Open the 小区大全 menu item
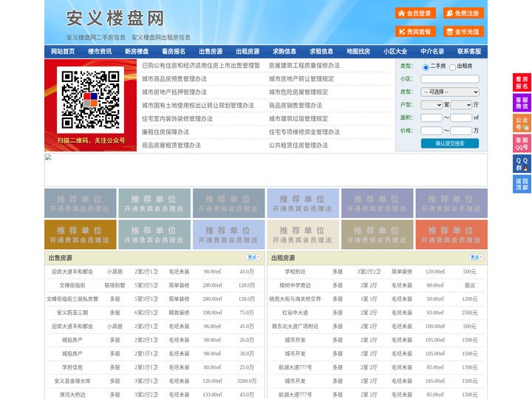 pyautogui.click(x=395, y=52)
